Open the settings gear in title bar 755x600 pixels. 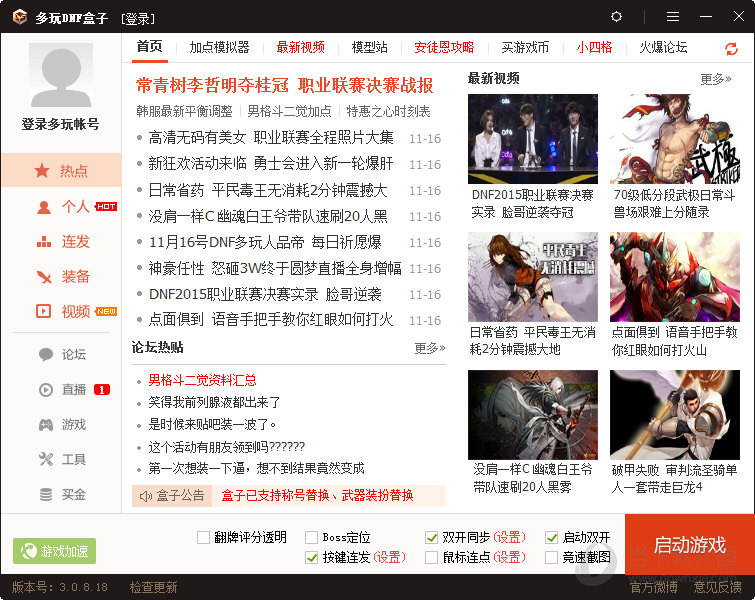(616, 17)
